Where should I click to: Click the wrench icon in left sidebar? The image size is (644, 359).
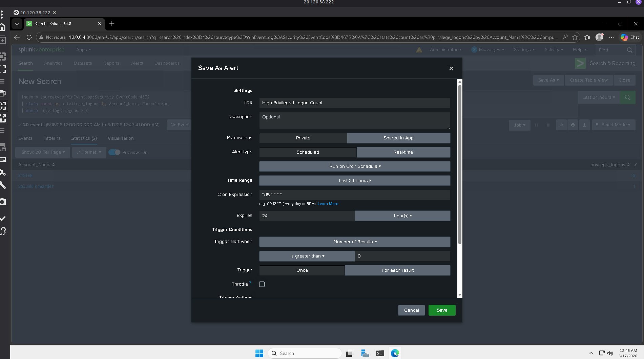pyautogui.click(x=3, y=185)
